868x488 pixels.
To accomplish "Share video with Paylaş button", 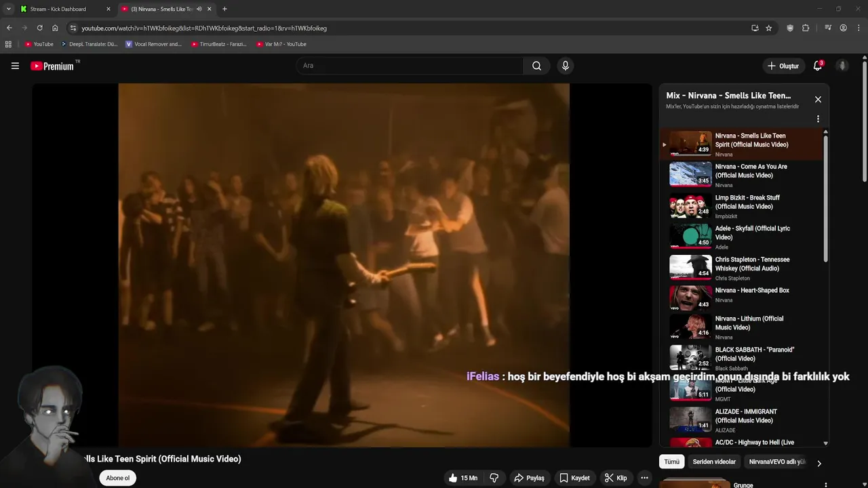I will coord(529,478).
